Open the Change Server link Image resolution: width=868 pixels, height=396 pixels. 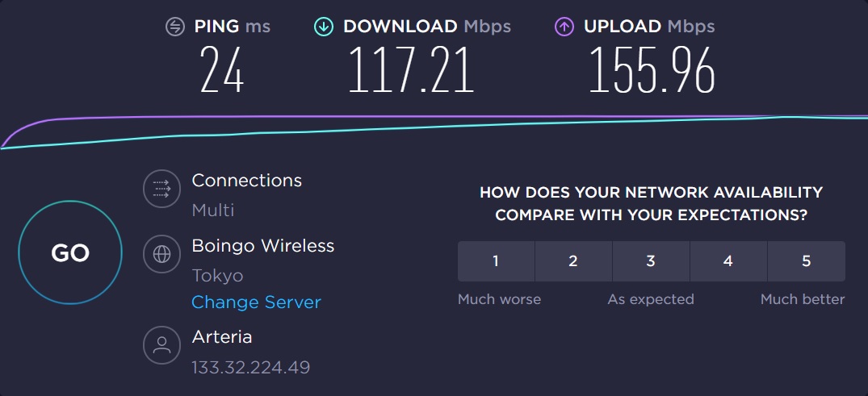click(x=256, y=302)
